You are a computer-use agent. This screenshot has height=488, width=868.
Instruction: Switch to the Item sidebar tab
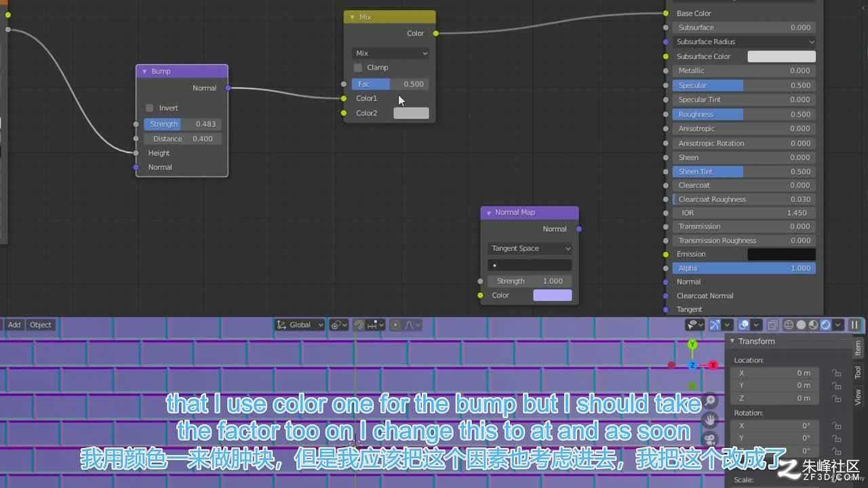click(858, 348)
